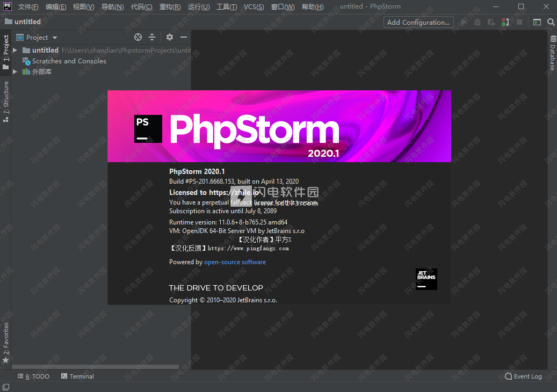Expand the untitled project node

15,50
